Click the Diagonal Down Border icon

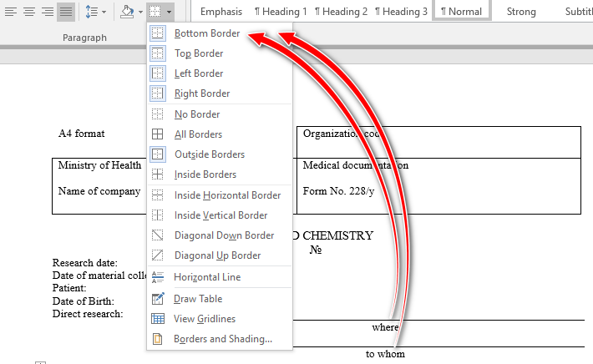158,235
